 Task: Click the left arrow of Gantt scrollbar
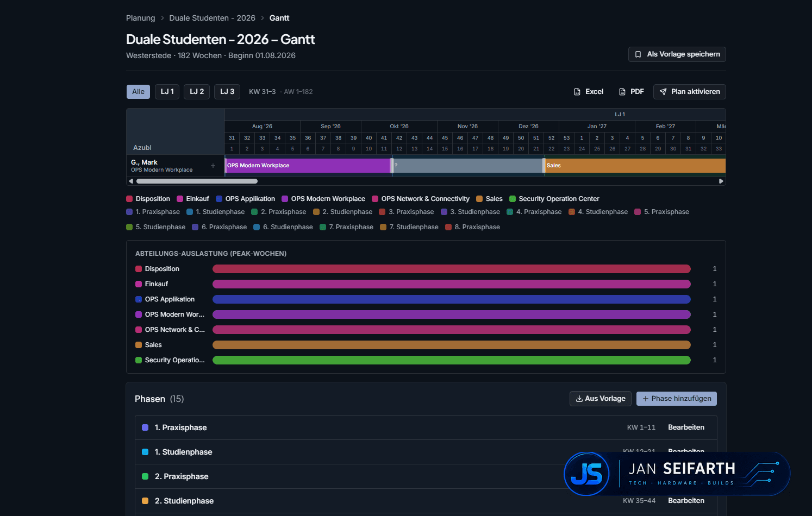131,181
